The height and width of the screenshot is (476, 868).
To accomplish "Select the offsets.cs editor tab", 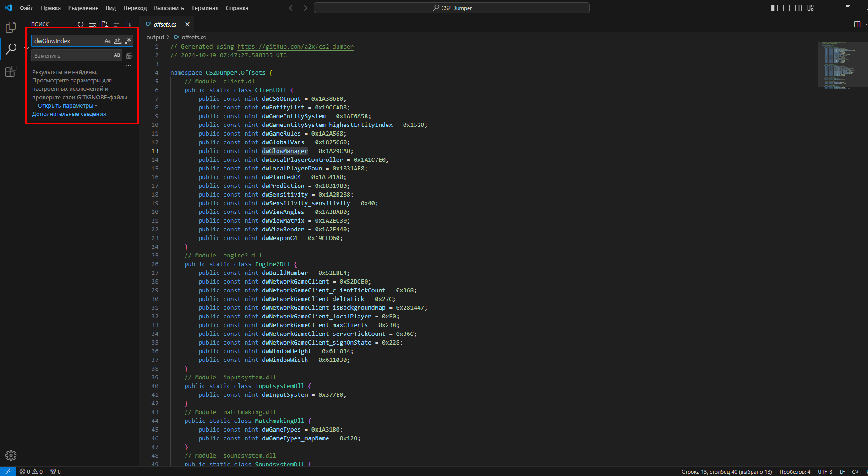I will click(x=167, y=24).
